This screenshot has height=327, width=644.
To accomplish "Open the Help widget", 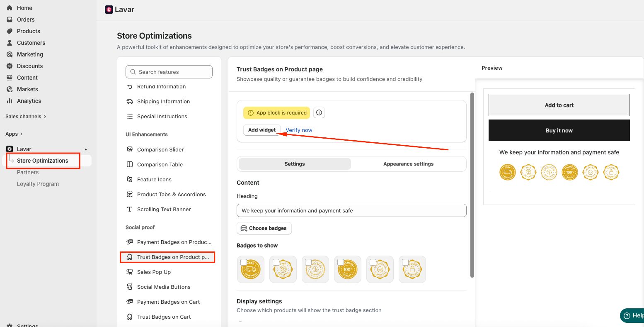I will pyautogui.click(x=632, y=315).
